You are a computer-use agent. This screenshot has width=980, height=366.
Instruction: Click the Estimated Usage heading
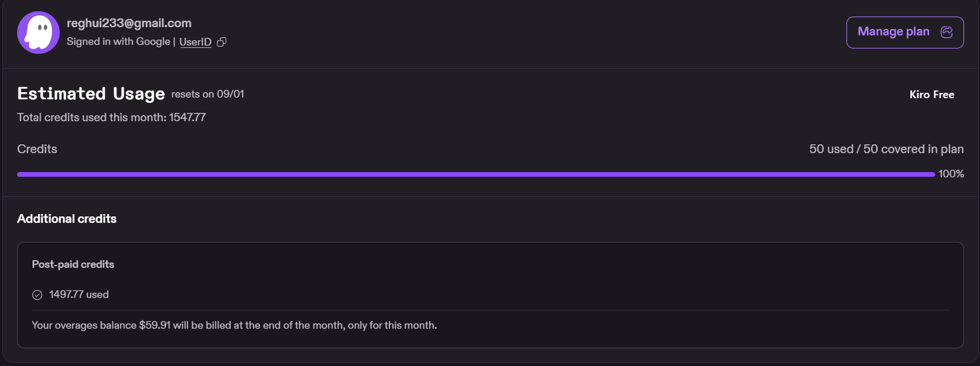(91, 93)
